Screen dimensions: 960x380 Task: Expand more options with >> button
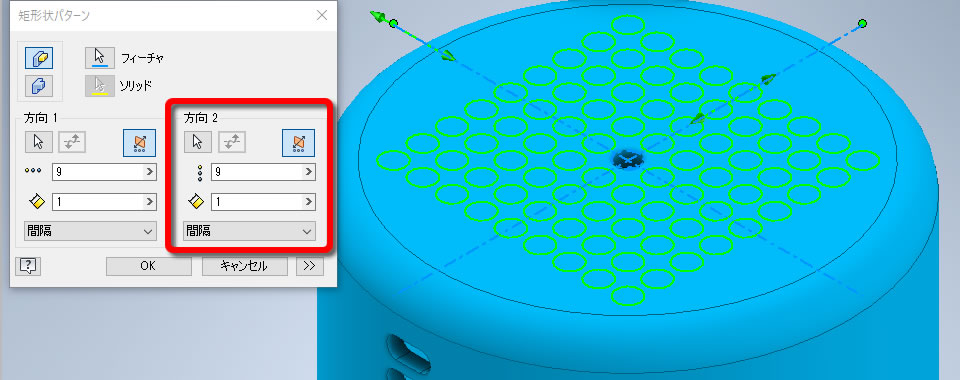click(x=310, y=266)
